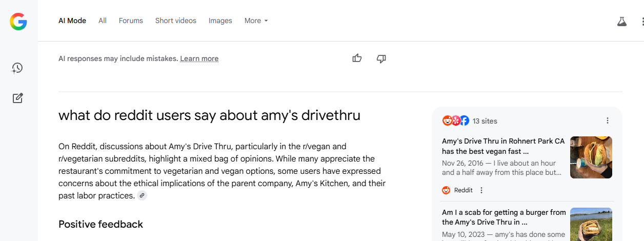Click the 'On Reddit, discussions about Amy's' paragraph
The width and height of the screenshot is (644, 241).
tap(222, 171)
